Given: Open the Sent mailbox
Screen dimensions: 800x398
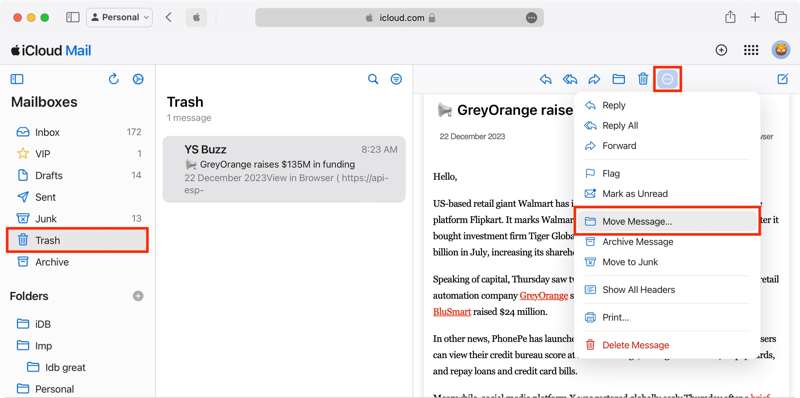Looking at the screenshot, I should (x=78, y=197).
